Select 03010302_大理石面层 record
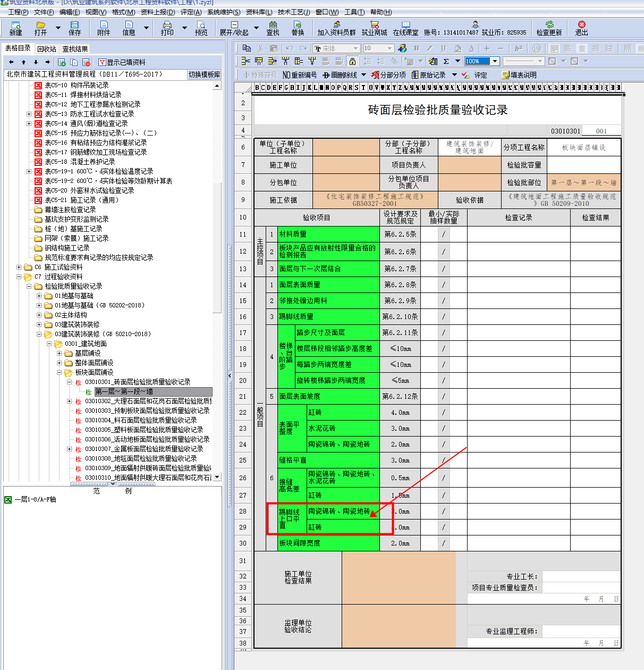Image resolution: width=644 pixels, height=670 pixels. pos(148,401)
